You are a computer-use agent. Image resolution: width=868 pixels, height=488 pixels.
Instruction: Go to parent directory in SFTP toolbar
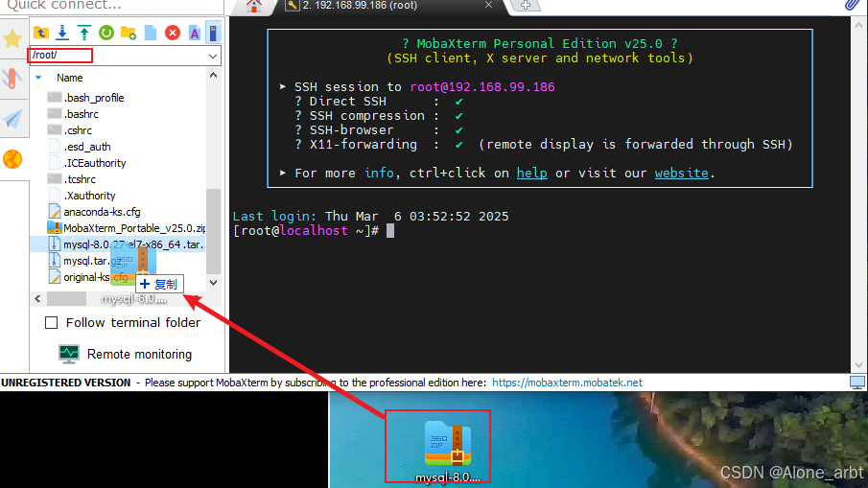(41, 33)
